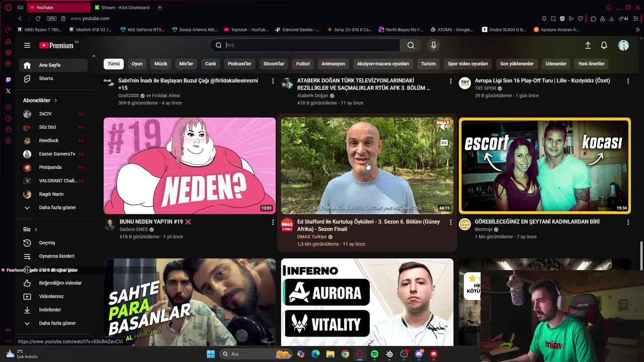The width and height of the screenshot is (644, 362).
Task: Open the escort kocası video thumbnail
Action: (544, 166)
